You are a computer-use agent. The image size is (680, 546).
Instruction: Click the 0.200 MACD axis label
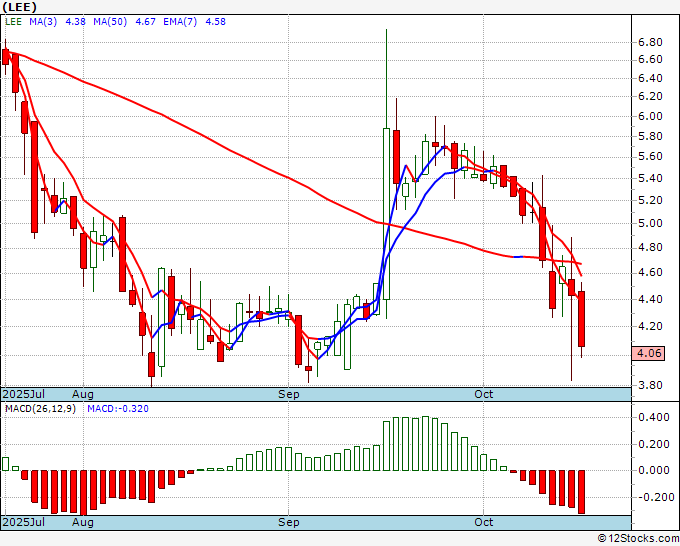(x=654, y=445)
